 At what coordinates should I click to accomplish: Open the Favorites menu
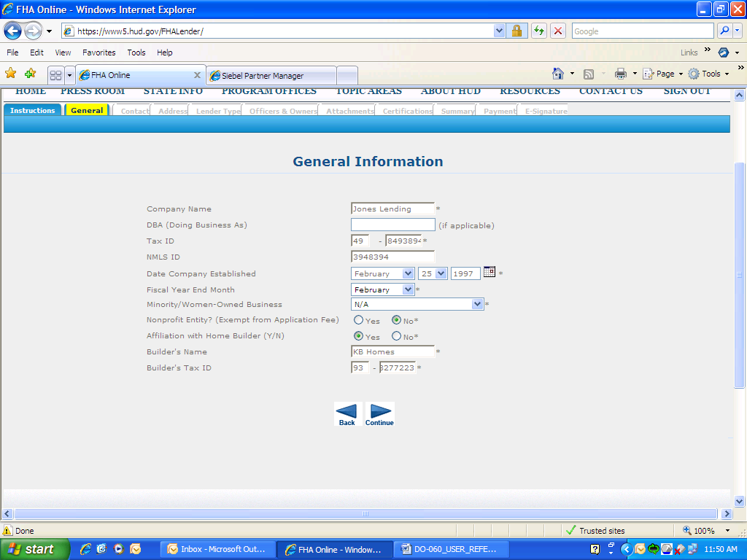click(99, 52)
